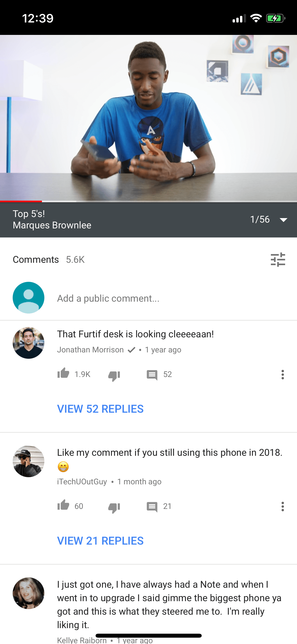
Task: Tap the Jonathan Morrison channel name
Action: (x=90, y=350)
